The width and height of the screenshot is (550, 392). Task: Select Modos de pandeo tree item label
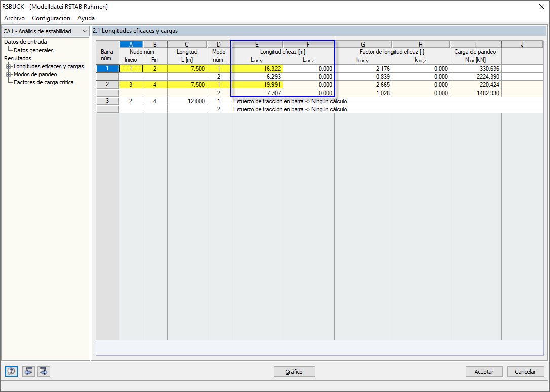click(35, 74)
